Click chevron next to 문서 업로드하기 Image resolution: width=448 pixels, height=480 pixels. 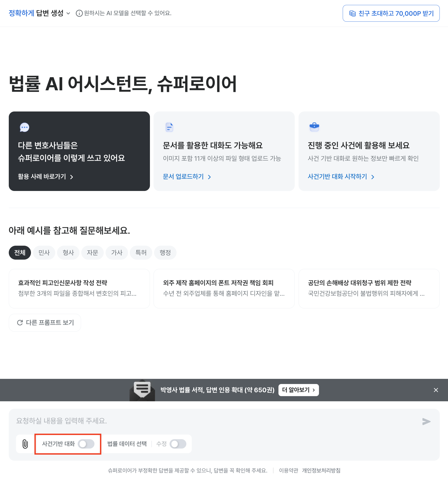click(209, 177)
